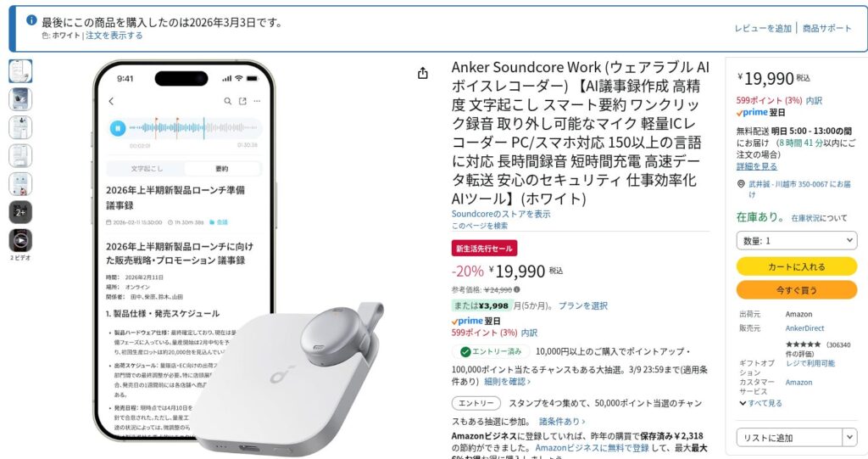
Task: Select the 2+ more images thumbnail
Action: tap(20, 212)
